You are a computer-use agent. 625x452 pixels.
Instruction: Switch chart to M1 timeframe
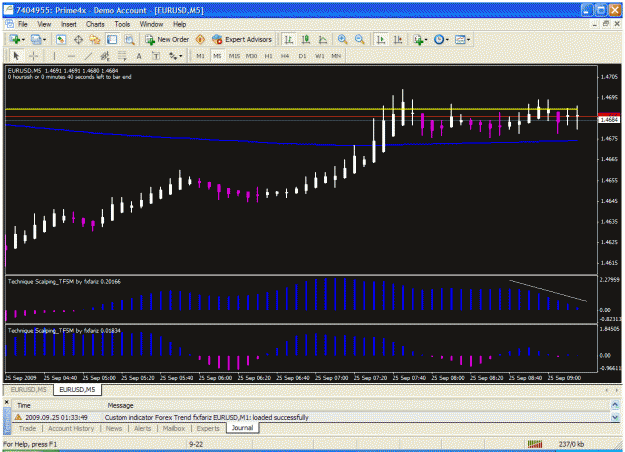point(200,56)
